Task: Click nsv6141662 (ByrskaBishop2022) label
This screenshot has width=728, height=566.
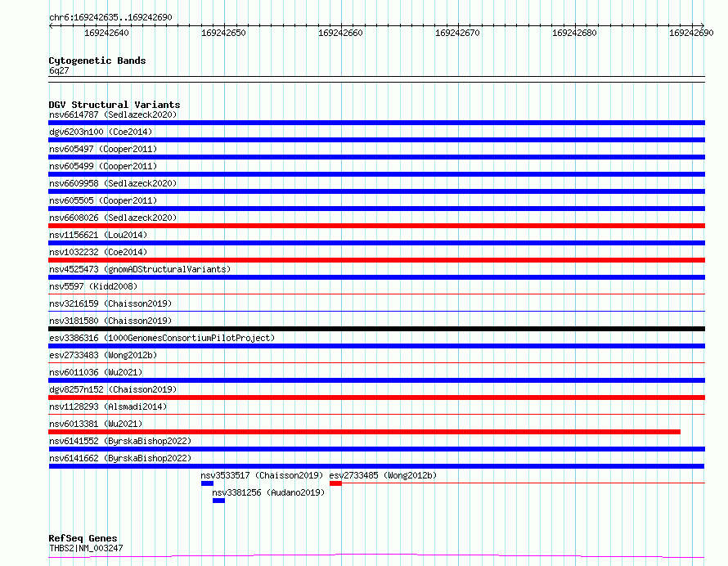Action: pos(120,458)
